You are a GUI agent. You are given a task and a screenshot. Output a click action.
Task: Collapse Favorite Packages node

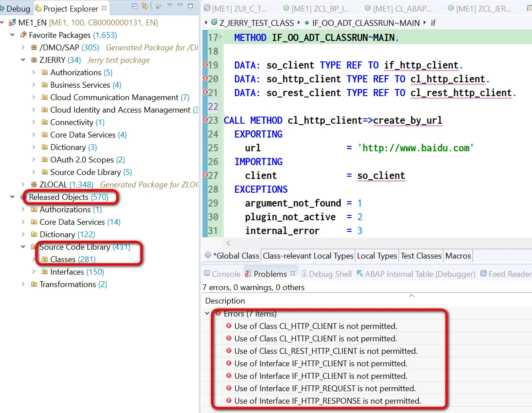(12, 35)
